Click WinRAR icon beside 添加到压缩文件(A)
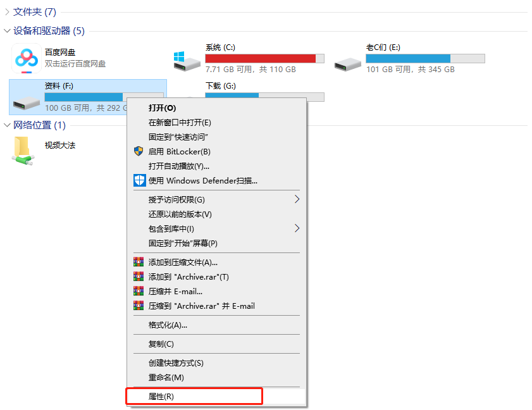 tap(139, 262)
